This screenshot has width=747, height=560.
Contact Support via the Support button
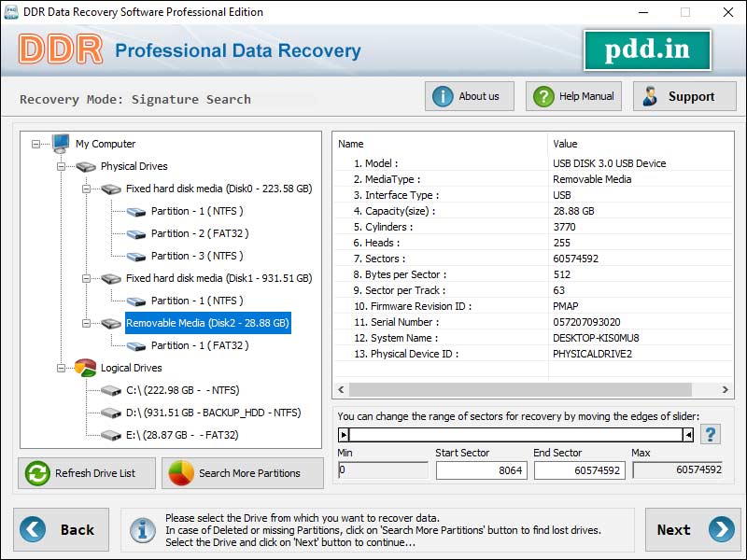(x=684, y=96)
